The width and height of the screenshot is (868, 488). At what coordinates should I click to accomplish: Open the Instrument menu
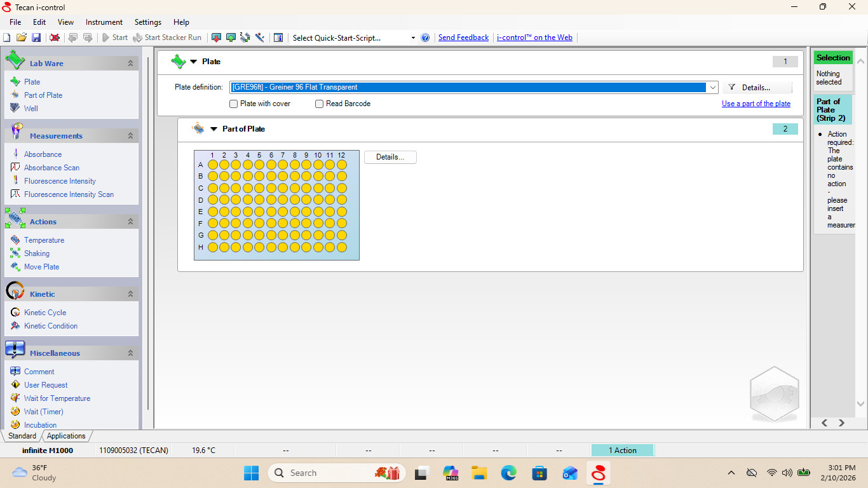click(x=104, y=22)
